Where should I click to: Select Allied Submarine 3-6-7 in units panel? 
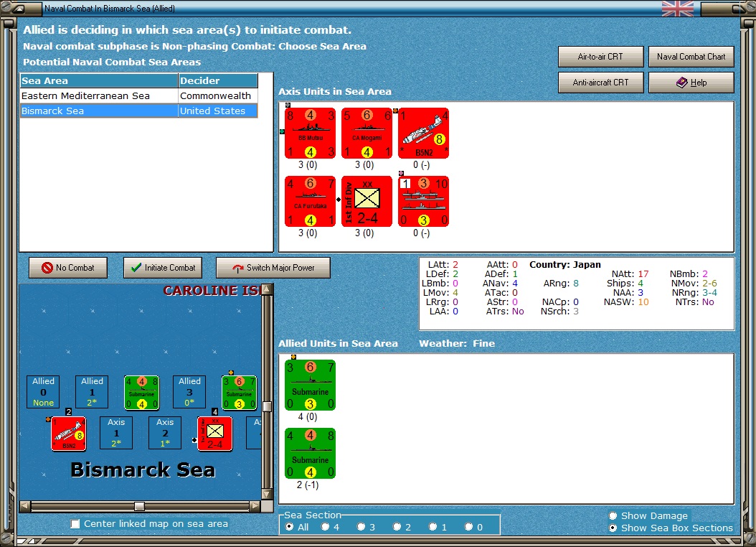[310, 385]
